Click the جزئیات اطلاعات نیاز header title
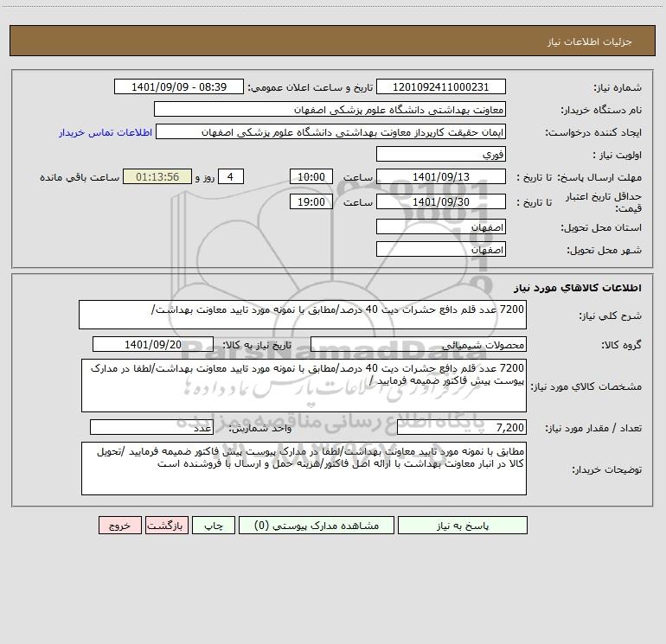 click(x=590, y=41)
